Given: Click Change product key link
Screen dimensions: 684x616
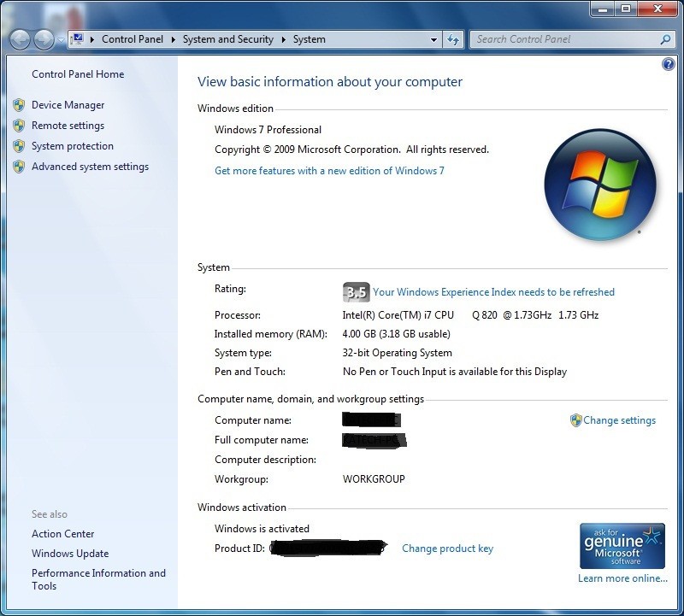Looking at the screenshot, I should point(447,549).
